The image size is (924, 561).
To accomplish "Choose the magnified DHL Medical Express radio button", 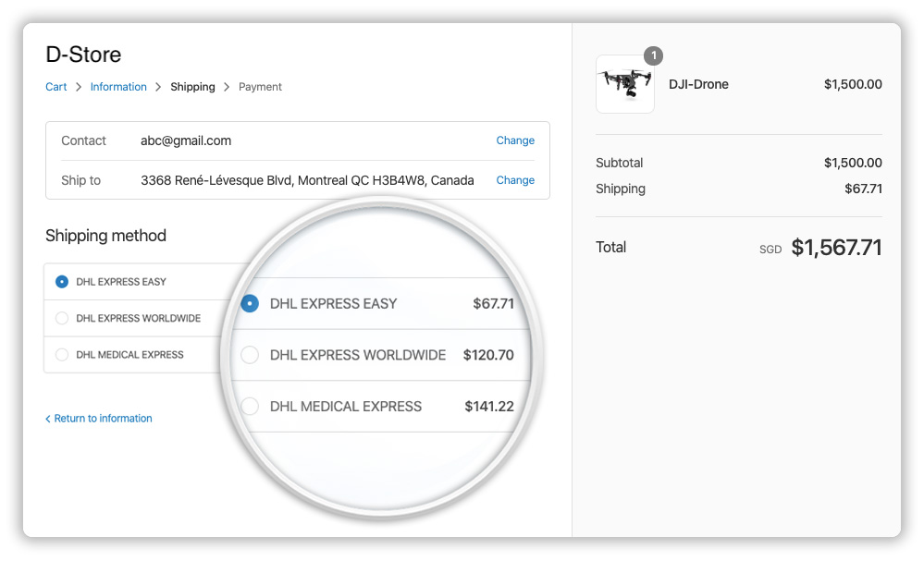I will tap(250, 407).
